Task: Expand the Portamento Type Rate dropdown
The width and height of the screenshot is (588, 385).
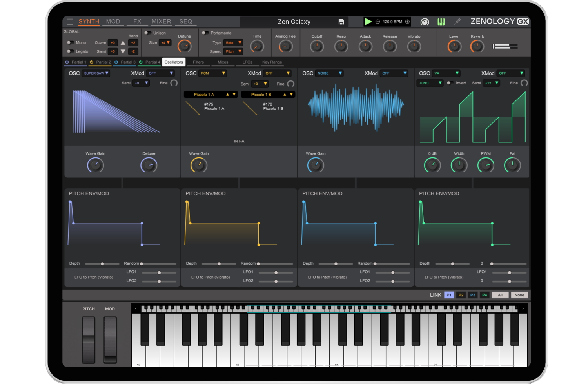Action: pyautogui.click(x=233, y=43)
